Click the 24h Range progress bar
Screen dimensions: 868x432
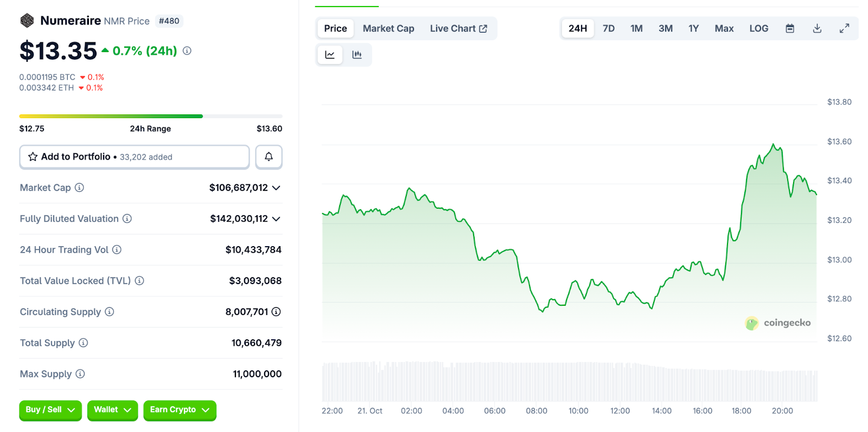click(150, 116)
